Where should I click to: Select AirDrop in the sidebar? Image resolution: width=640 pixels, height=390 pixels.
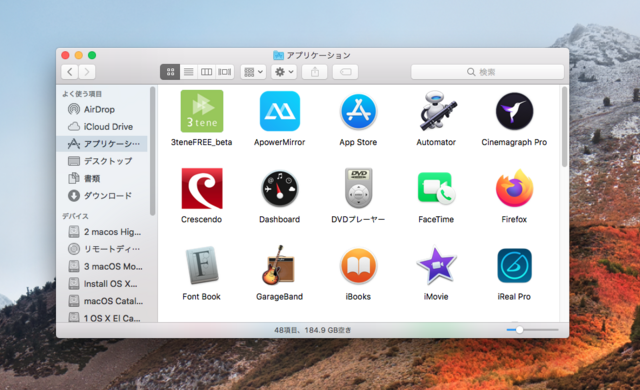tap(102, 109)
